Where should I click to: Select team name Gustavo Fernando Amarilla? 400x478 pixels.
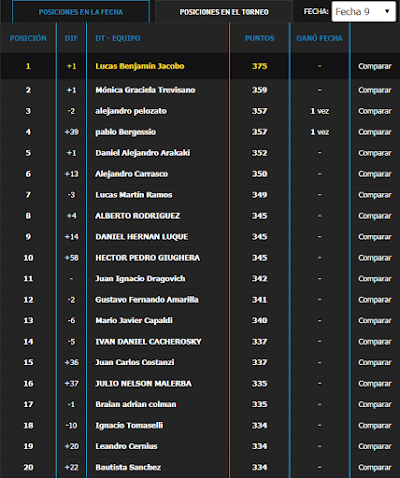pyautogui.click(x=147, y=300)
